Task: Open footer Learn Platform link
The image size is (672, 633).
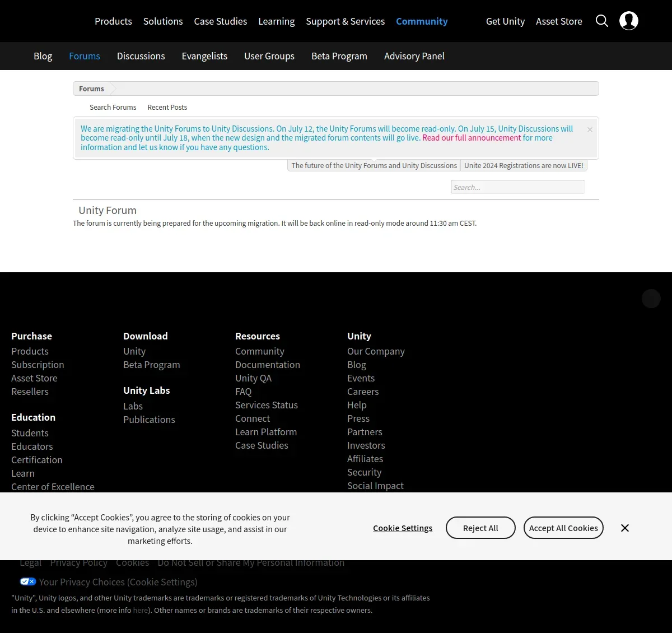Action: pos(266,432)
